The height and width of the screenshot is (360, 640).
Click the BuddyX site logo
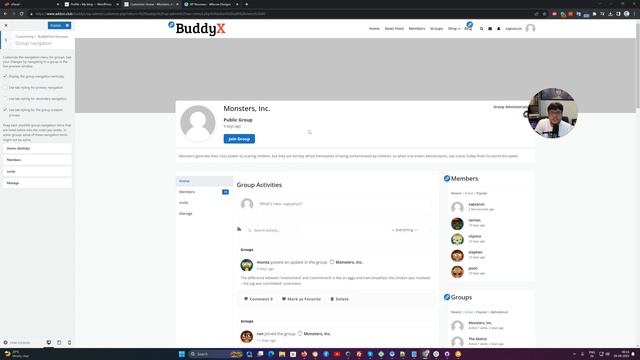pyautogui.click(x=200, y=29)
